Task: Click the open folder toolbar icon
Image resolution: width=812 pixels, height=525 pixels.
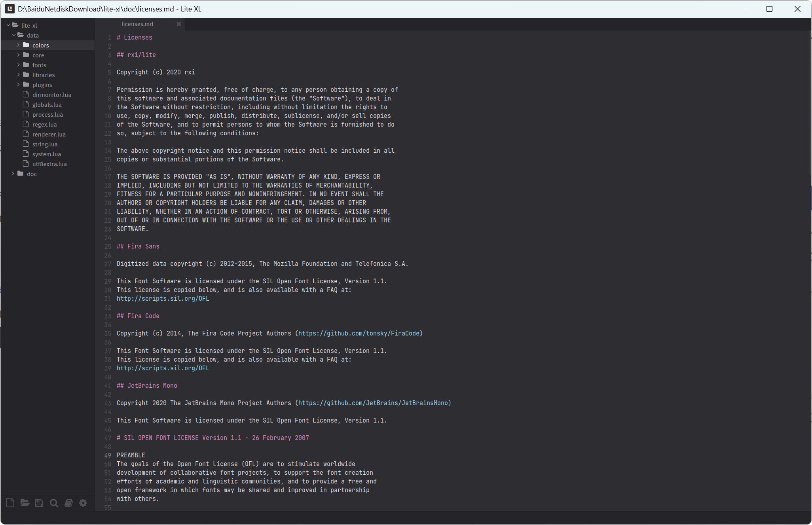Action: tap(25, 503)
